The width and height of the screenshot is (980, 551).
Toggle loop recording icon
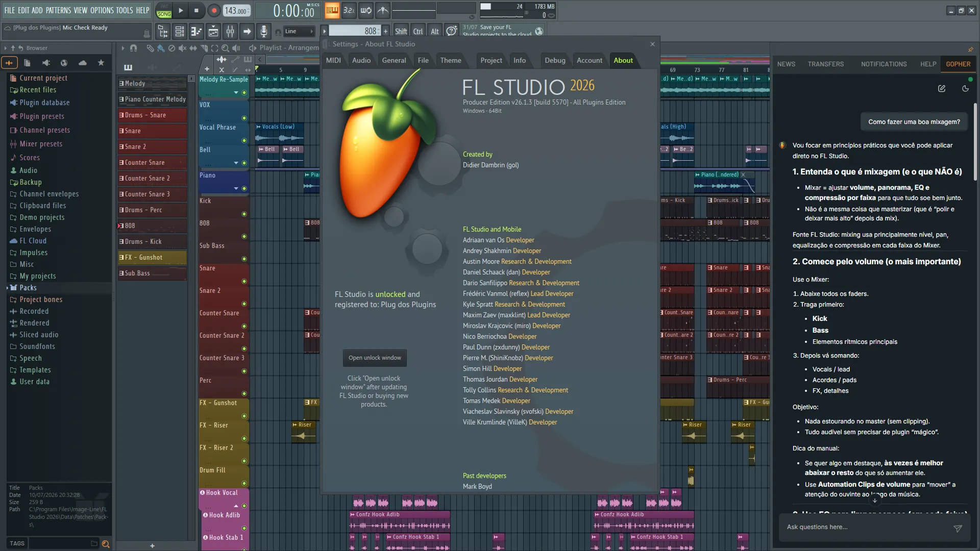coord(366,10)
